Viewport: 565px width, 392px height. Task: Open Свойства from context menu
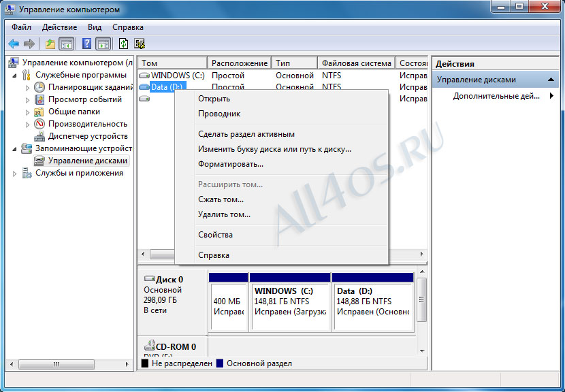[281, 235]
